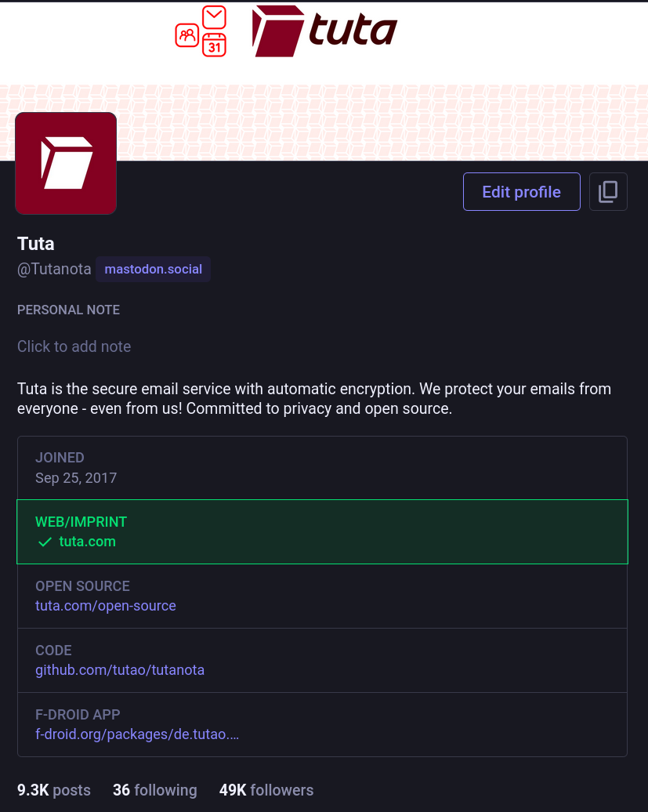Screen dimensions: 648x812
Task: Click the calendar icon in the header banner
Action: (214, 45)
